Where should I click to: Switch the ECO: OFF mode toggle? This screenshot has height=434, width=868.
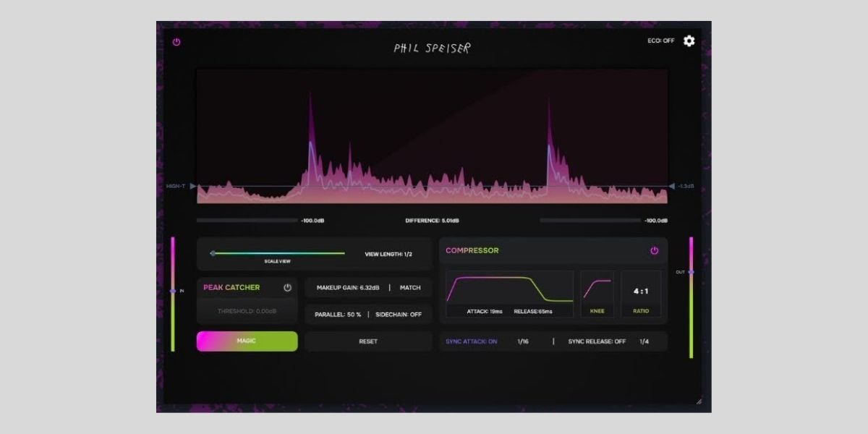[660, 41]
